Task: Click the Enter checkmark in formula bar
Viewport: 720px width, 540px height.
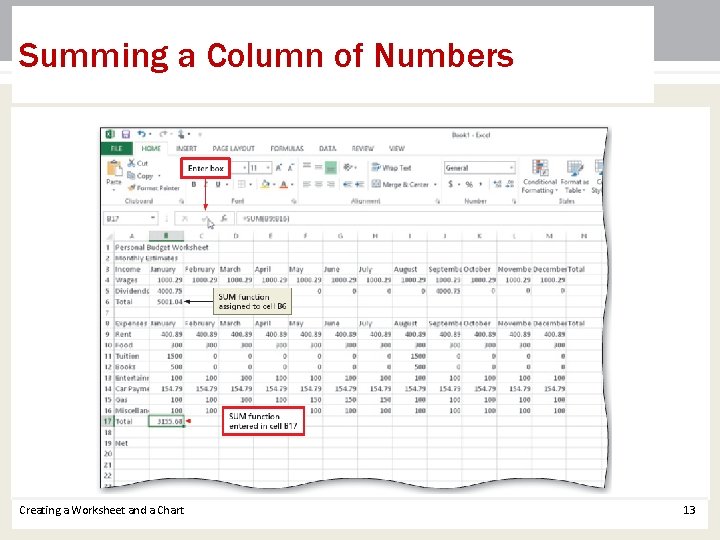Action: coord(205,219)
